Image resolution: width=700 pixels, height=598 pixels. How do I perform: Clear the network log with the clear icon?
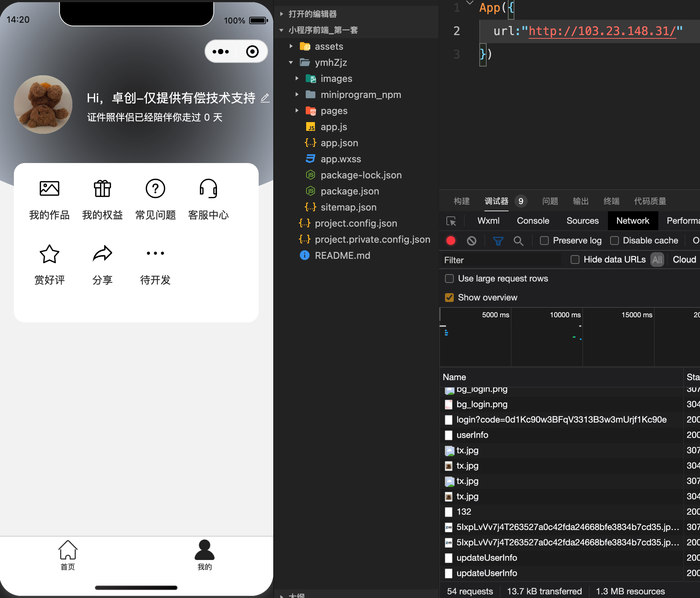pyautogui.click(x=472, y=241)
